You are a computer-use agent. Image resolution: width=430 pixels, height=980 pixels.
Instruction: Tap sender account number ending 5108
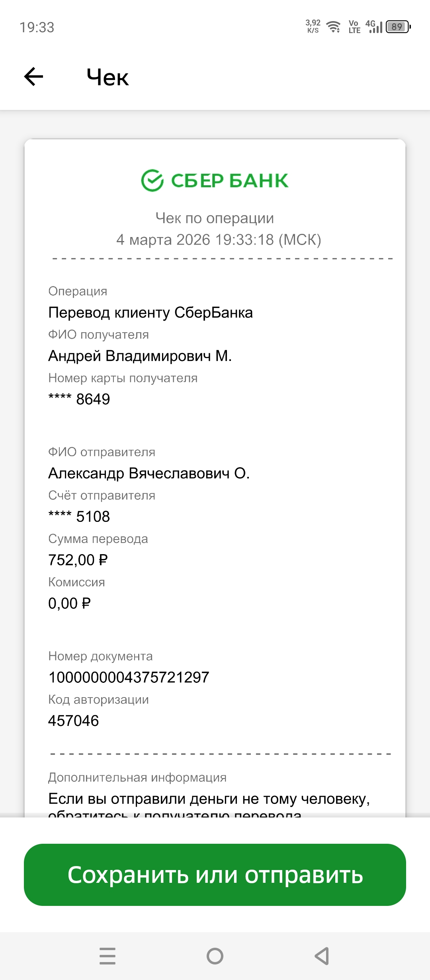pyautogui.click(x=79, y=517)
